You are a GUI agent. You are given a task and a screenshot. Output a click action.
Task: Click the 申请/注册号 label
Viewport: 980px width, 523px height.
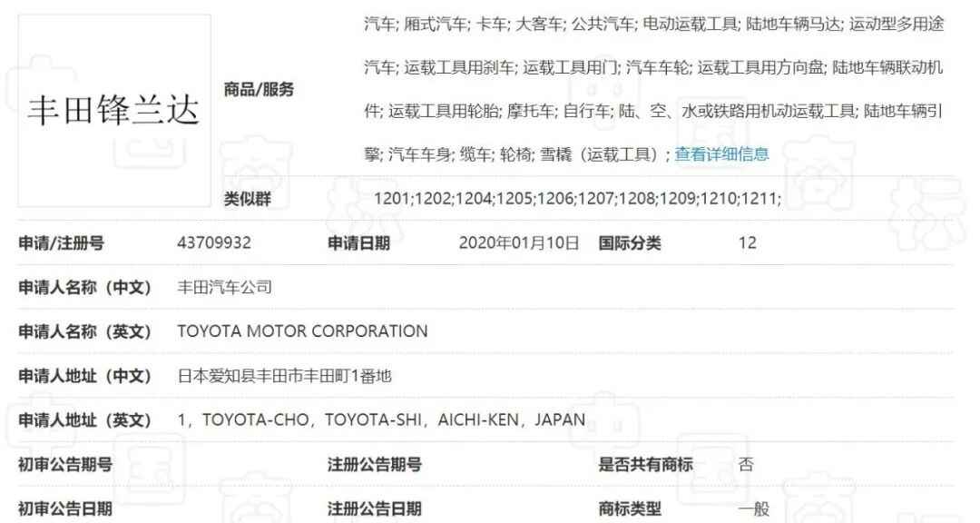click(x=62, y=242)
